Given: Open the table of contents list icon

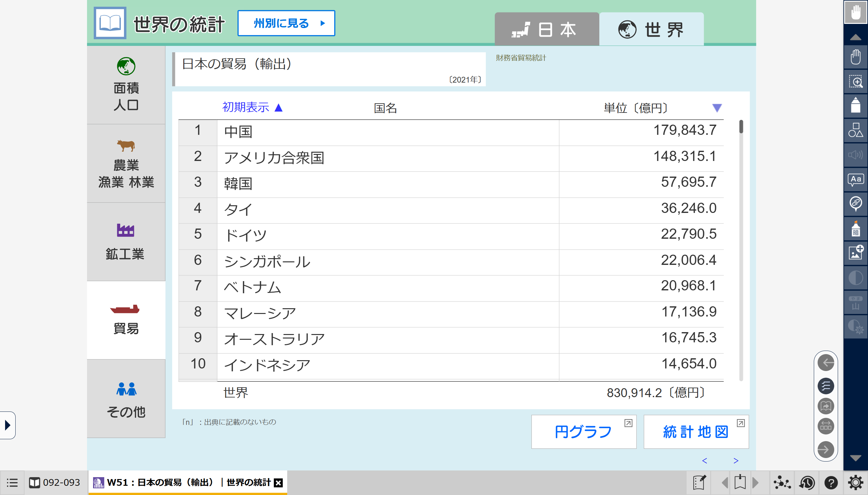Looking at the screenshot, I should click(x=12, y=483).
